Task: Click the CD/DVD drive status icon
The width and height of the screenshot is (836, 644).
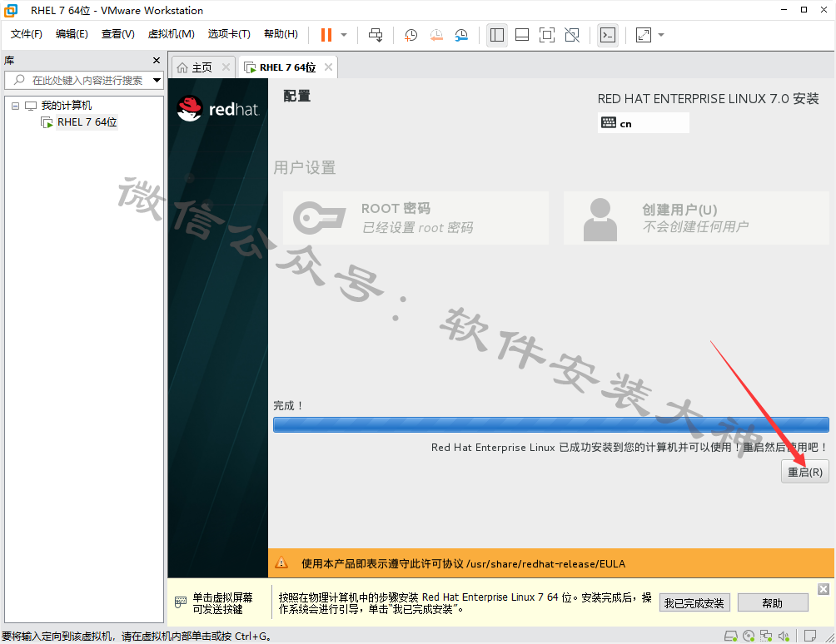Action: pyautogui.click(x=749, y=636)
